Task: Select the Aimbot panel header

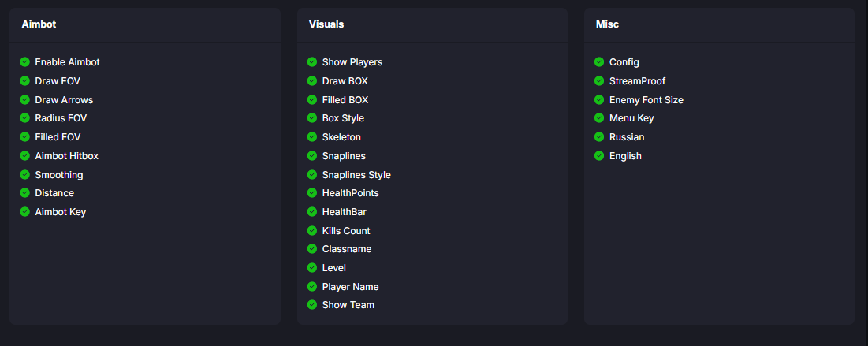Action: (x=39, y=24)
